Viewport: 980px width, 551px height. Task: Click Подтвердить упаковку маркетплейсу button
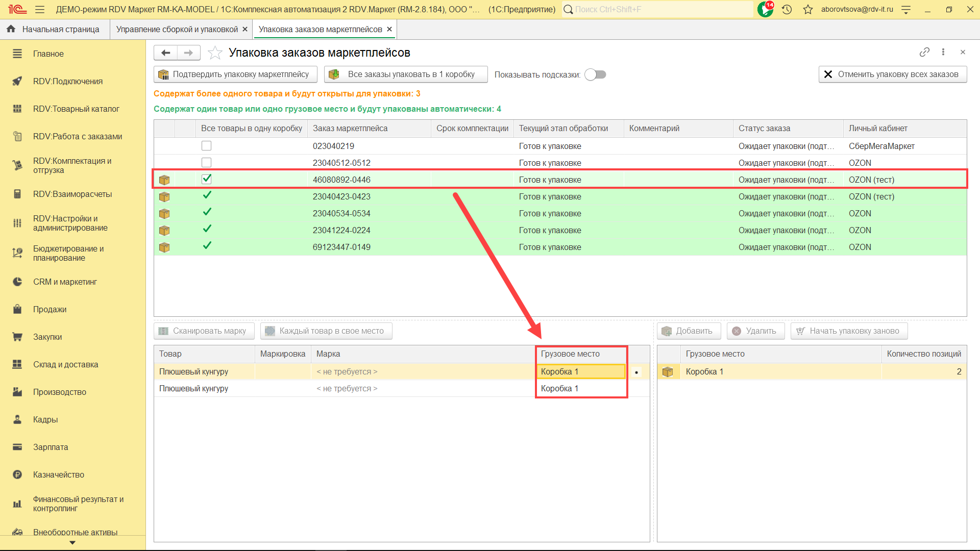[x=235, y=74]
